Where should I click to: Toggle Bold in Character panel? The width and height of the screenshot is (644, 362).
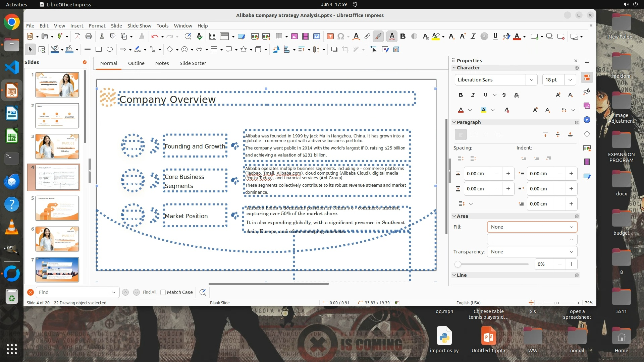461,95
